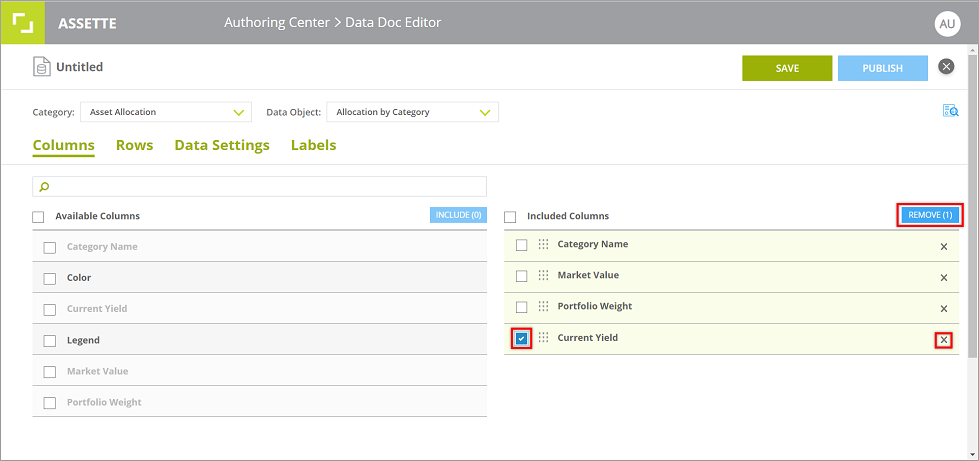The image size is (979, 461).
Task: Click the PUBLISH button
Action: [882, 68]
